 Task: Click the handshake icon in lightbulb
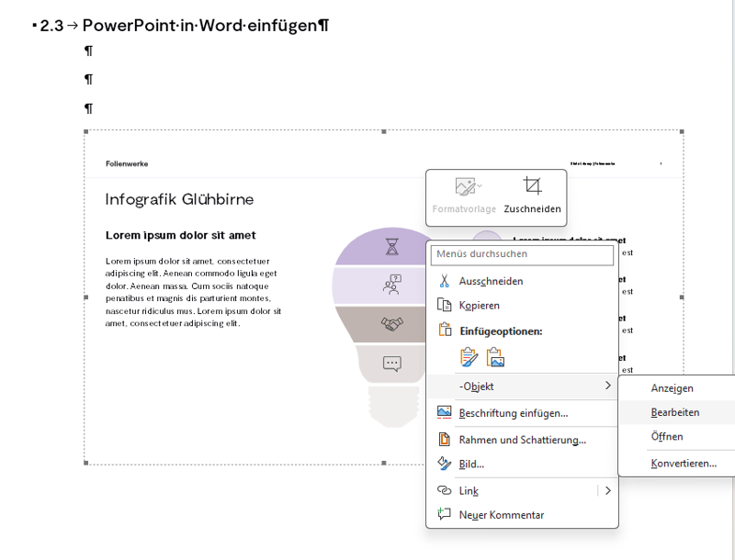pos(392,323)
